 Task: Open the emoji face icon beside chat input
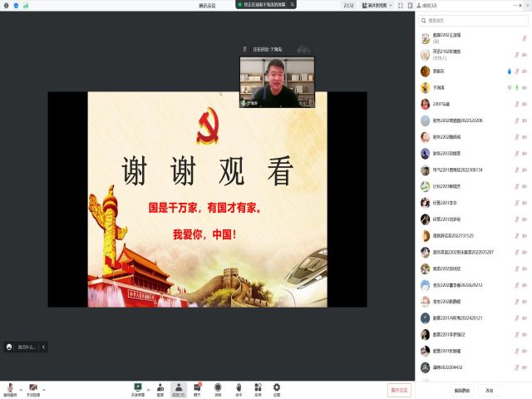coord(9,347)
